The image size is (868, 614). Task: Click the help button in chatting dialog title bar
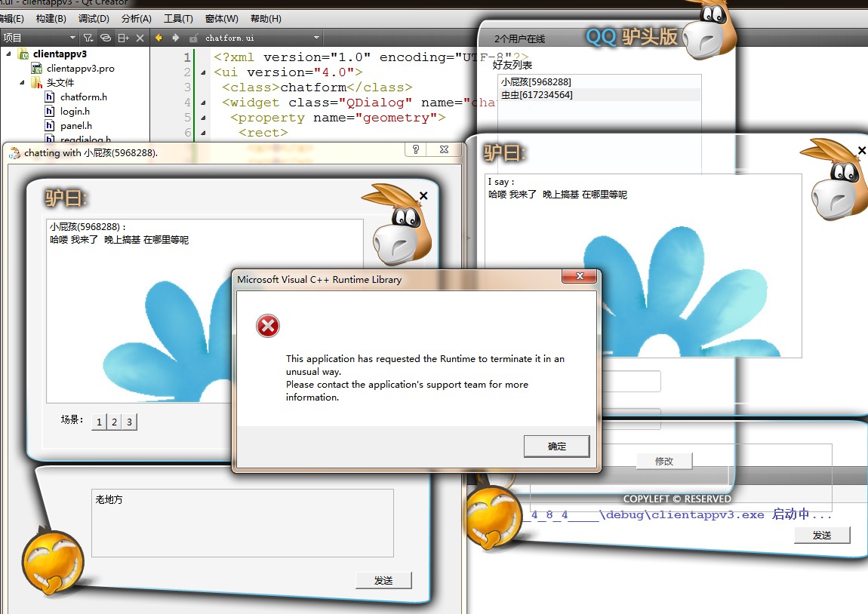coord(416,149)
